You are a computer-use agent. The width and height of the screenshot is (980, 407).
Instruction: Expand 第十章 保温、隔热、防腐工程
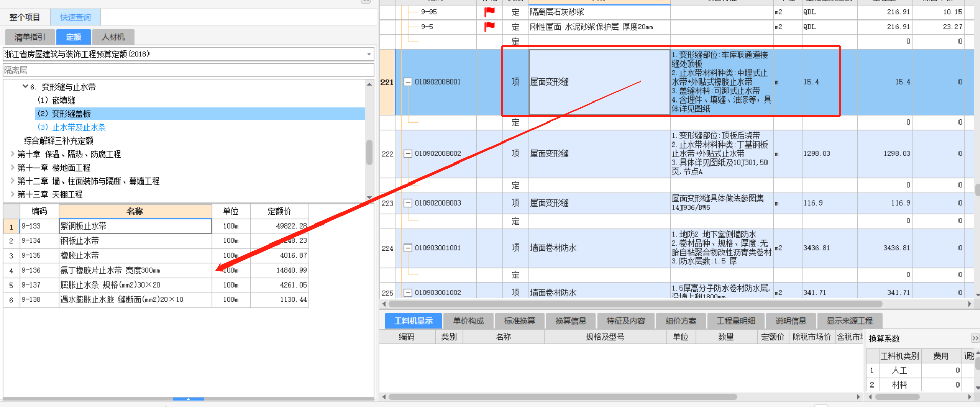coord(12,154)
